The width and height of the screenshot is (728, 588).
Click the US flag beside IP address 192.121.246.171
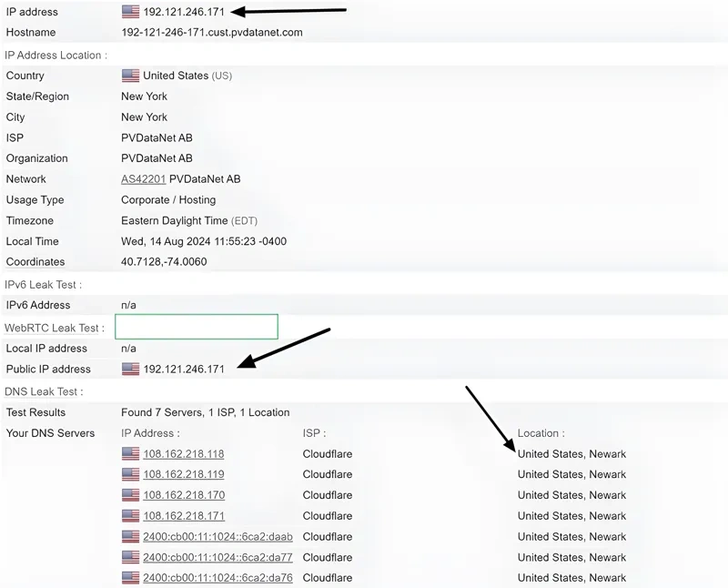[129, 12]
